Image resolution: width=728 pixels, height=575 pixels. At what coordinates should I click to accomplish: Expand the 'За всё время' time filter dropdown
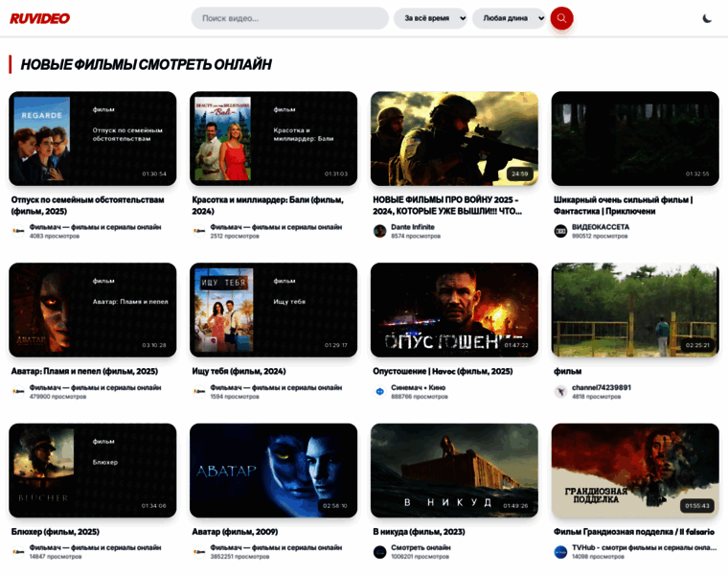430,18
